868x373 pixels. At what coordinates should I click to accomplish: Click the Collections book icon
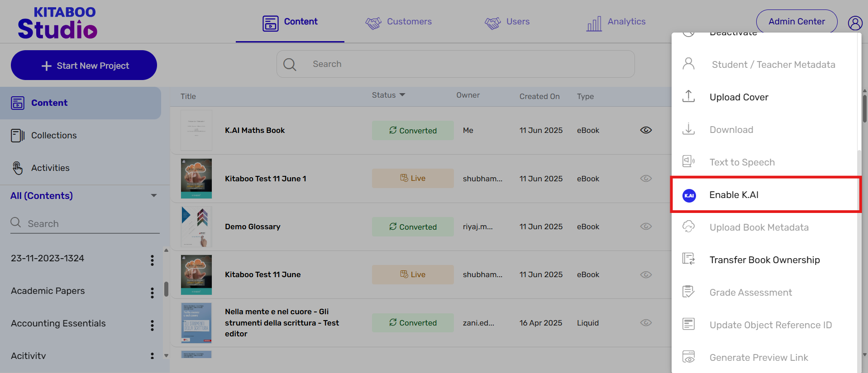pyautogui.click(x=18, y=136)
